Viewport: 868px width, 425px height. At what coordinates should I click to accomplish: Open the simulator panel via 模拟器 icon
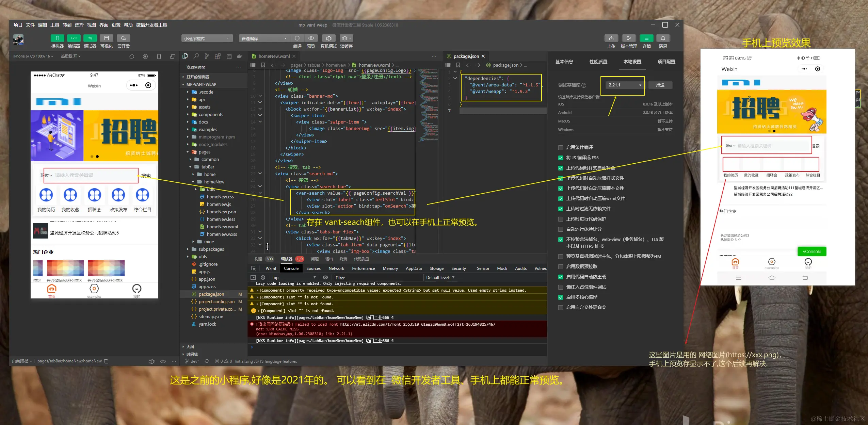click(x=57, y=38)
